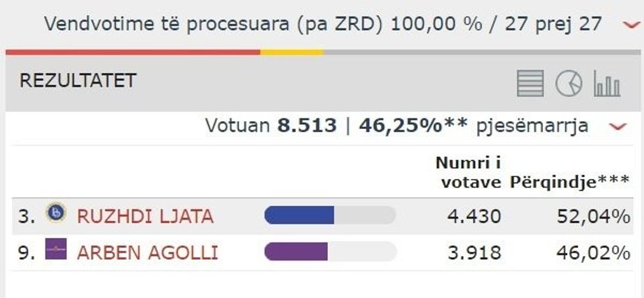Click the blue vote bar for Ljata
This screenshot has height=298, width=644.
point(299,215)
